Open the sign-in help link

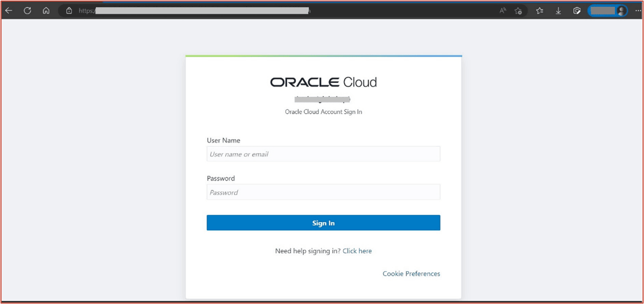pos(357,251)
